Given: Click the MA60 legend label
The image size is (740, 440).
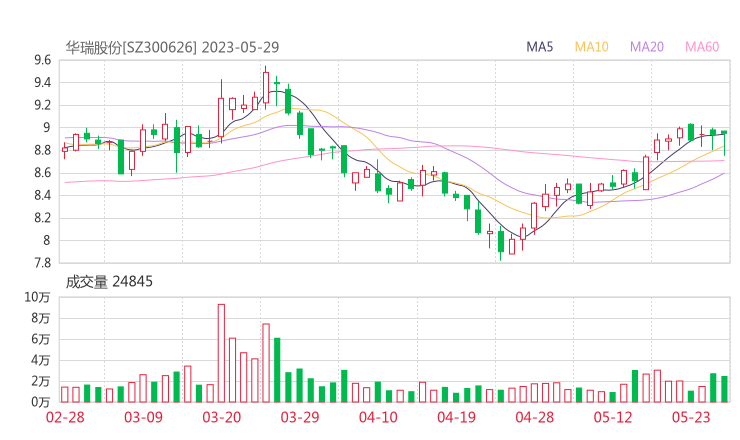Looking at the screenshot, I should click(x=702, y=47).
